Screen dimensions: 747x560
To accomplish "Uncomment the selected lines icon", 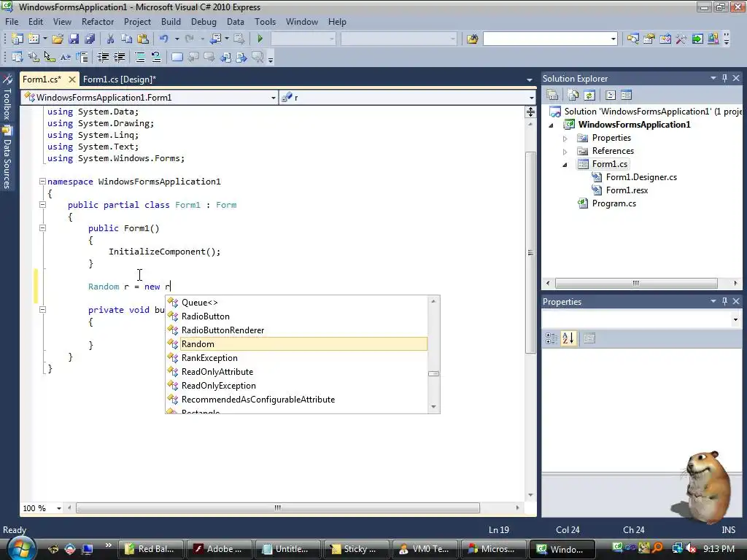I will [x=156, y=57].
